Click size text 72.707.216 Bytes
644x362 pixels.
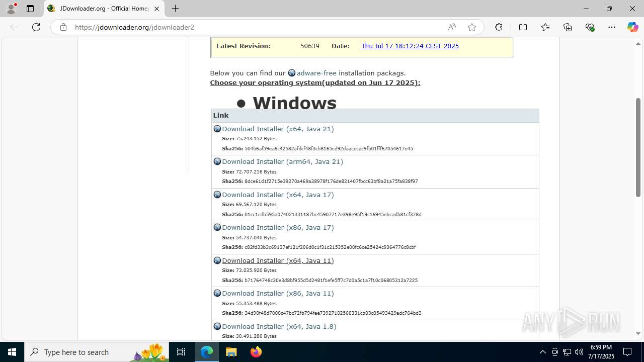[256, 171]
